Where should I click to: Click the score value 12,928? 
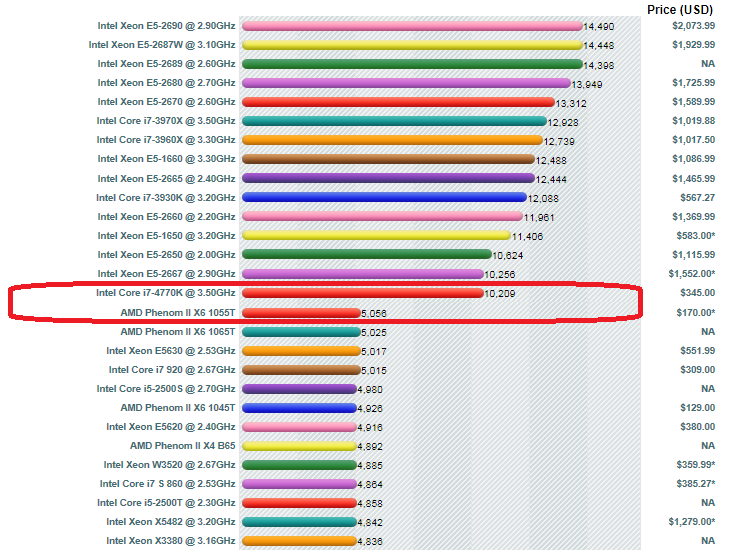(x=563, y=123)
